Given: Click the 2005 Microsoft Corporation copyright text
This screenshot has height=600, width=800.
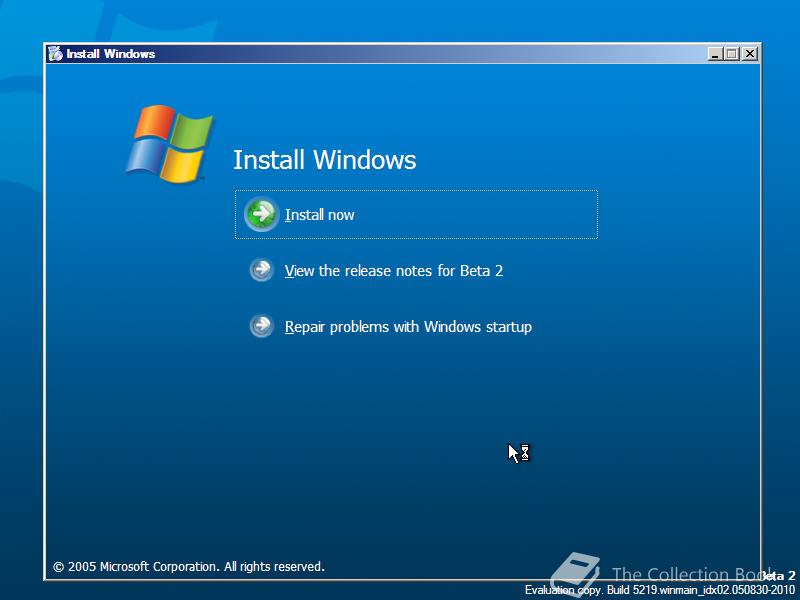Looking at the screenshot, I should 189,567.
